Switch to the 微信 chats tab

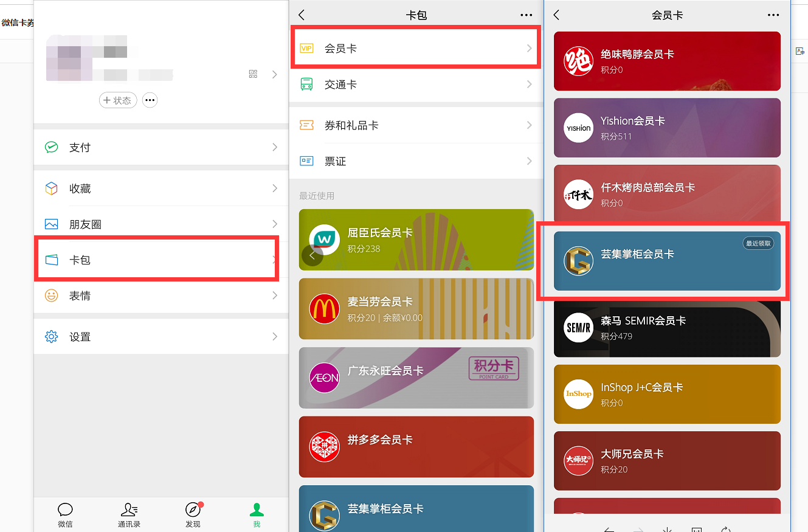pos(65,514)
